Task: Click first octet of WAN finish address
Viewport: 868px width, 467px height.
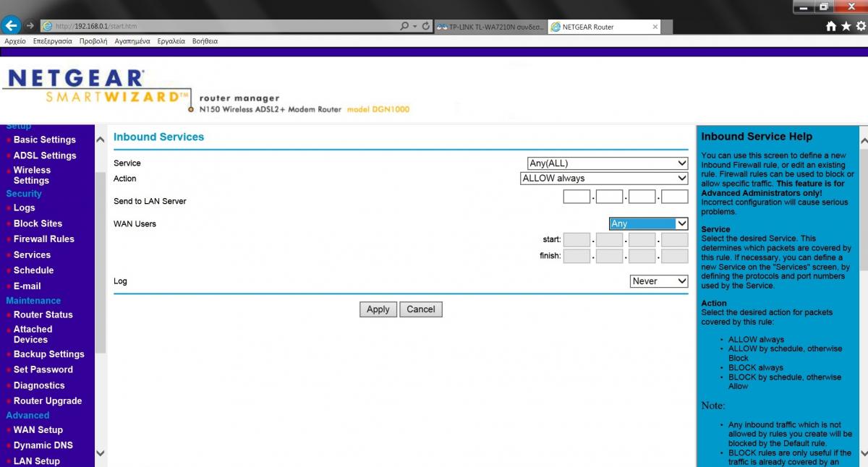Action: coord(576,256)
